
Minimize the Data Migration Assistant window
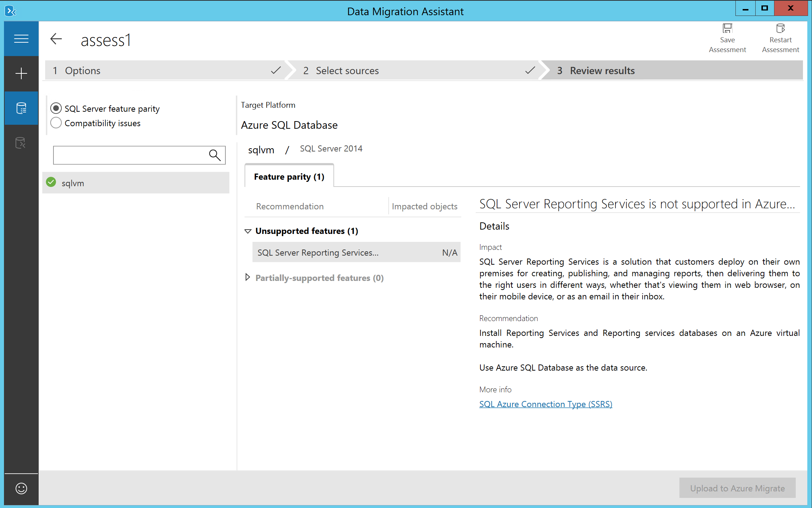coord(746,8)
